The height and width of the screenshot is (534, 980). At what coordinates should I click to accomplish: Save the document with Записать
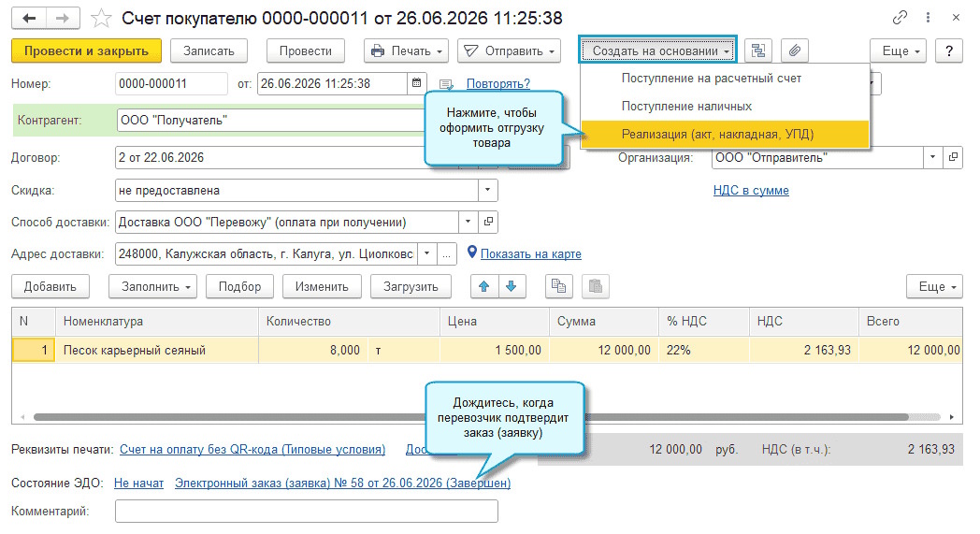[209, 51]
